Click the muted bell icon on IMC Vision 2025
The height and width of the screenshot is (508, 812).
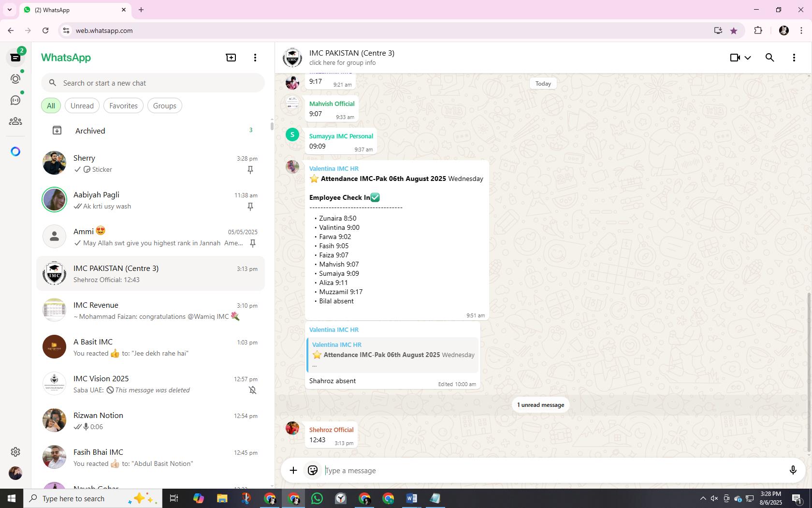(x=252, y=390)
